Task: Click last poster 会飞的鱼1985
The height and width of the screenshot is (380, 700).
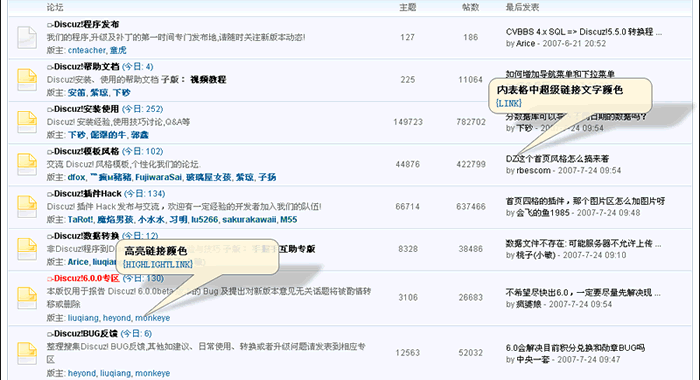Action: (x=543, y=213)
